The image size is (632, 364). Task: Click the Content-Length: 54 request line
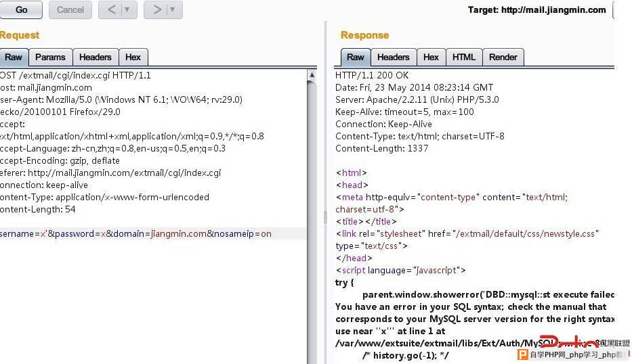(38, 209)
